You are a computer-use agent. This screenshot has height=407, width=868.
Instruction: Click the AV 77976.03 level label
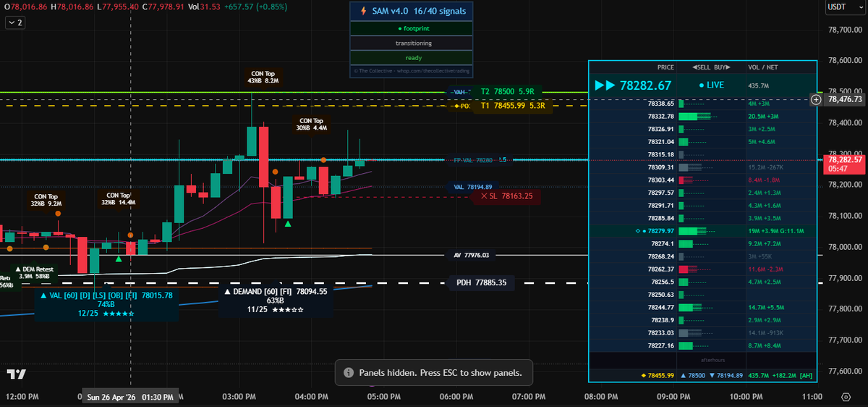[x=472, y=255]
